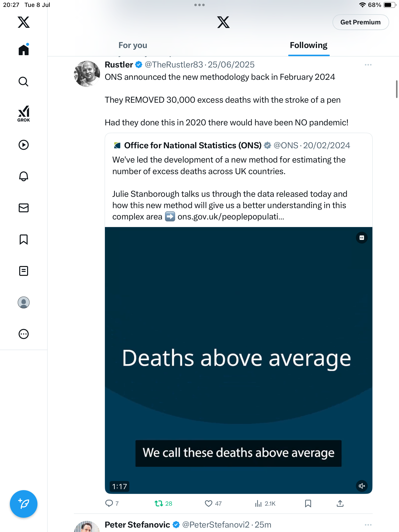
Task: Click the 1:17 video duration badge
Action: point(119,486)
